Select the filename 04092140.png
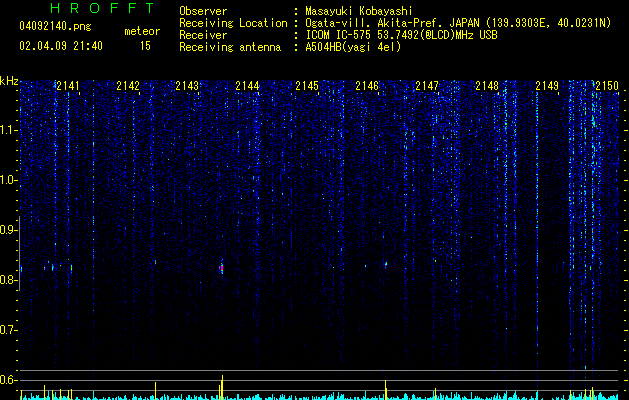 tap(55, 27)
